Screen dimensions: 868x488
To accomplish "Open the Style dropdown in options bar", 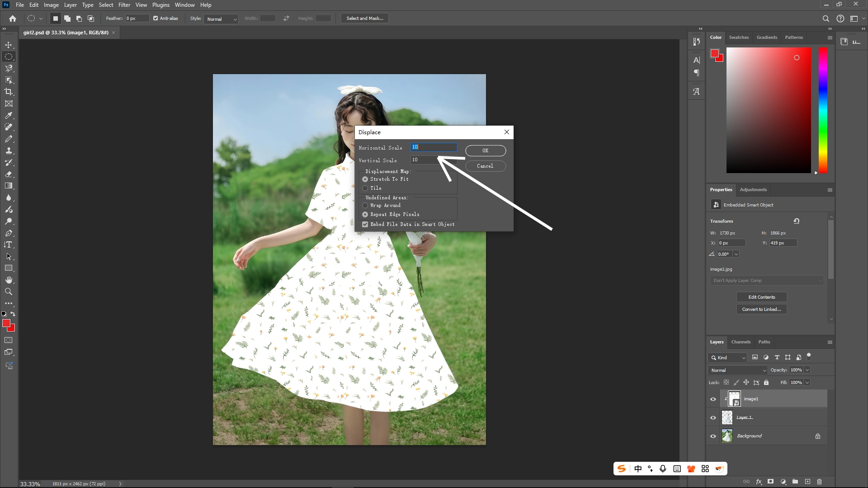I will tap(221, 19).
